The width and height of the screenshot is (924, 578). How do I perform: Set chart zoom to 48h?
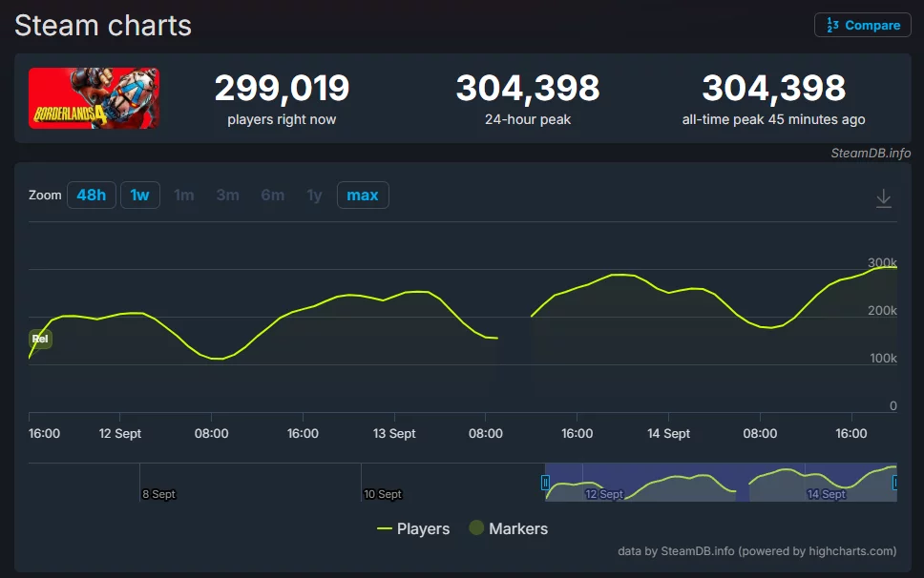(x=92, y=195)
